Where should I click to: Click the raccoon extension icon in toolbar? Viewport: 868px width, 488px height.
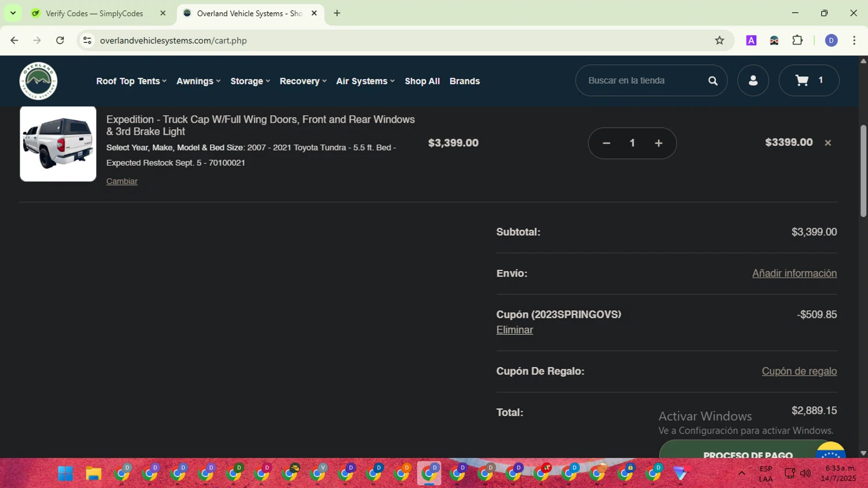tap(774, 41)
